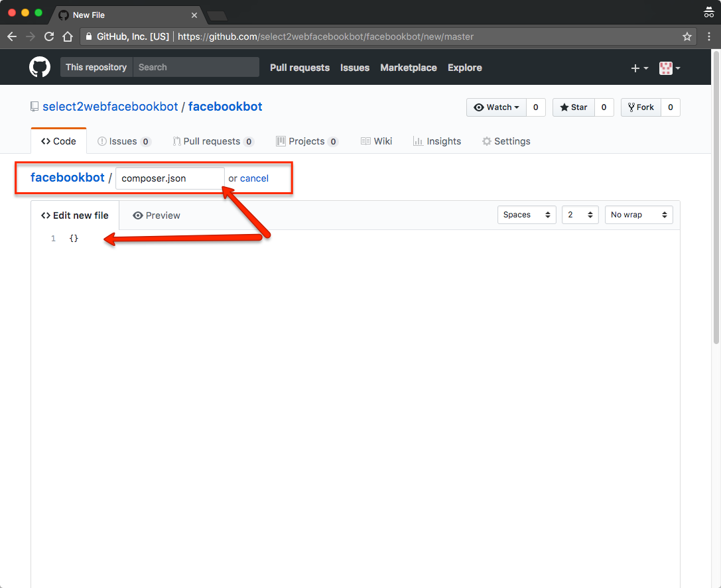Reload the page with refresh icon
This screenshot has height=588, width=721.
49,36
